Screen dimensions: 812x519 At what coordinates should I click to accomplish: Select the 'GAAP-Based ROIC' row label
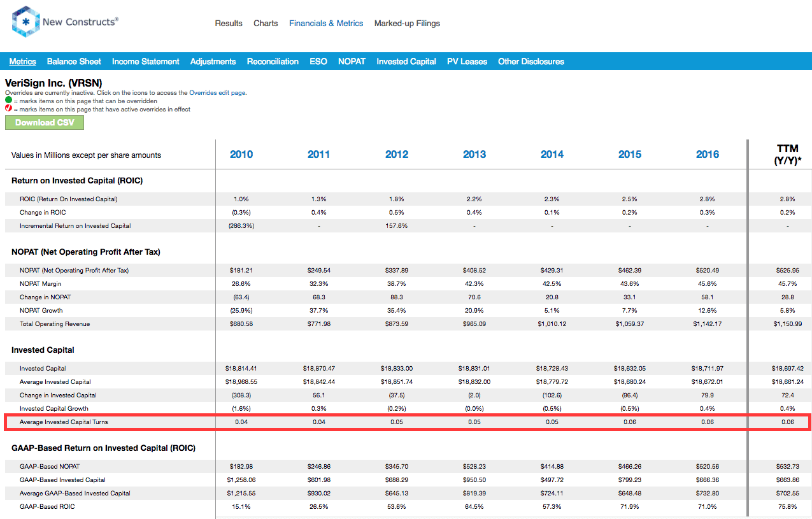point(46,507)
